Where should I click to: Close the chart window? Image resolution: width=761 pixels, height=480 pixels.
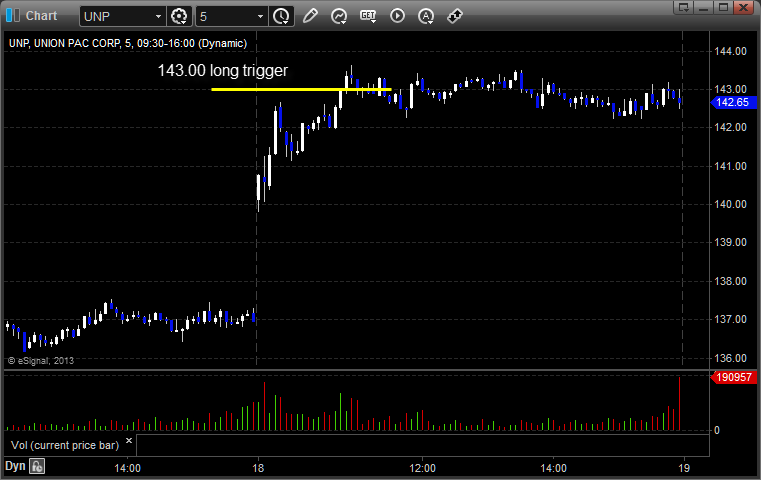point(743,7)
